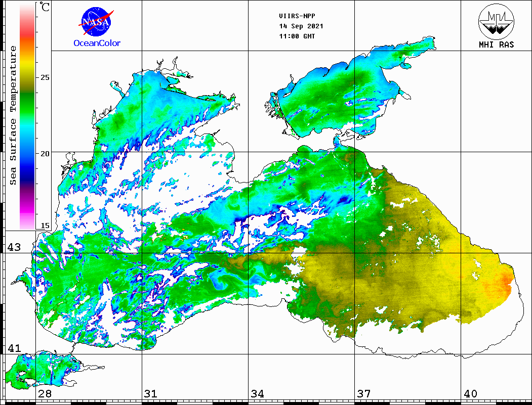
Task: Click latitude label '43'
Action: [x=14, y=247]
